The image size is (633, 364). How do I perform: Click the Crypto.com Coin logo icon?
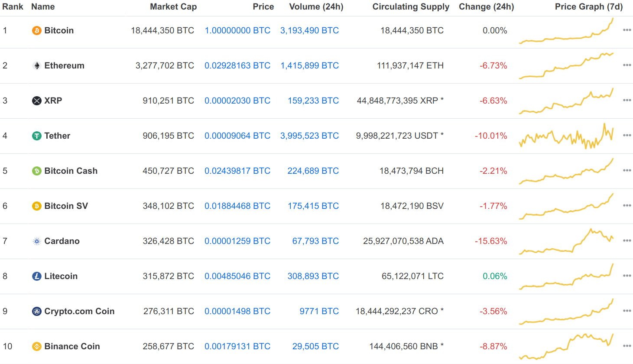coord(37,311)
